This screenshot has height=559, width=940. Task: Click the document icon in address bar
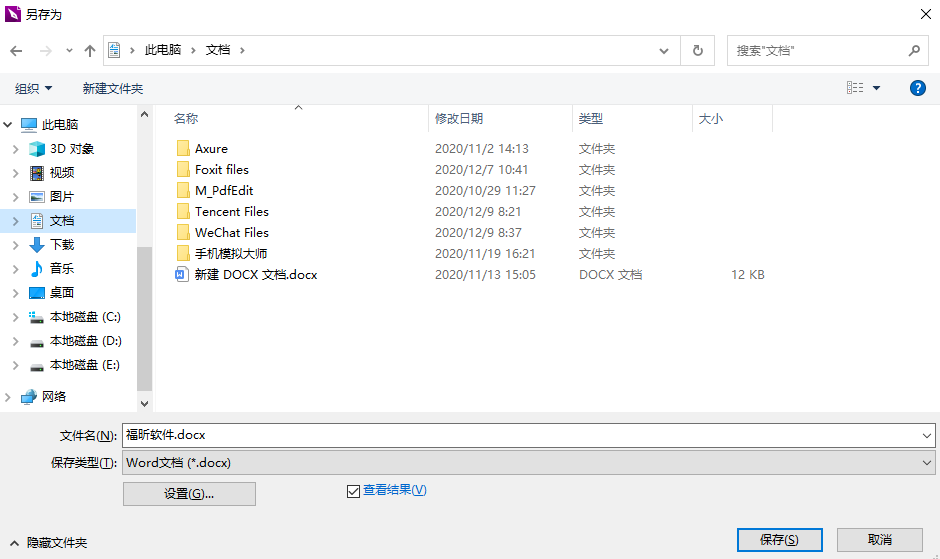[115, 50]
